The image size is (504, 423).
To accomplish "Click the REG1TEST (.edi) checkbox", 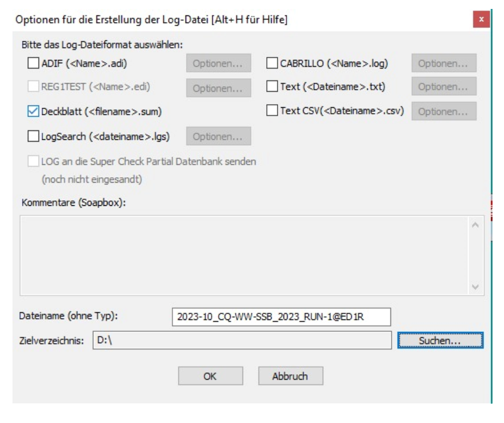I will pyautogui.click(x=33, y=87).
